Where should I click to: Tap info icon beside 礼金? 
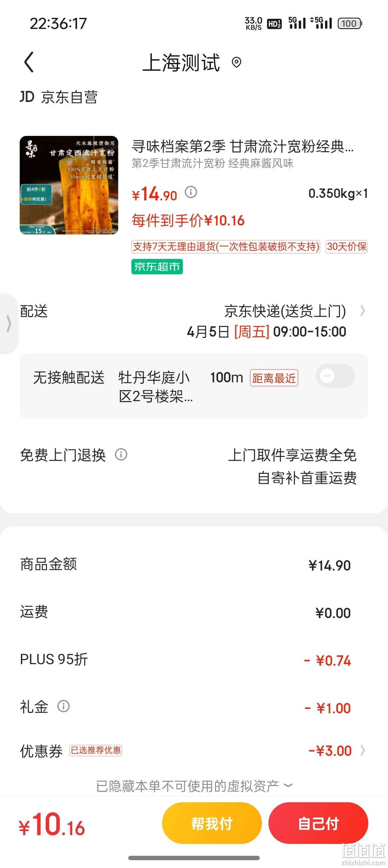pos(63,706)
